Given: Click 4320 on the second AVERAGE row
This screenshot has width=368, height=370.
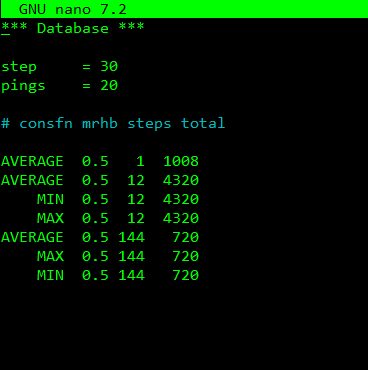Looking at the screenshot, I should click(181, 180).
